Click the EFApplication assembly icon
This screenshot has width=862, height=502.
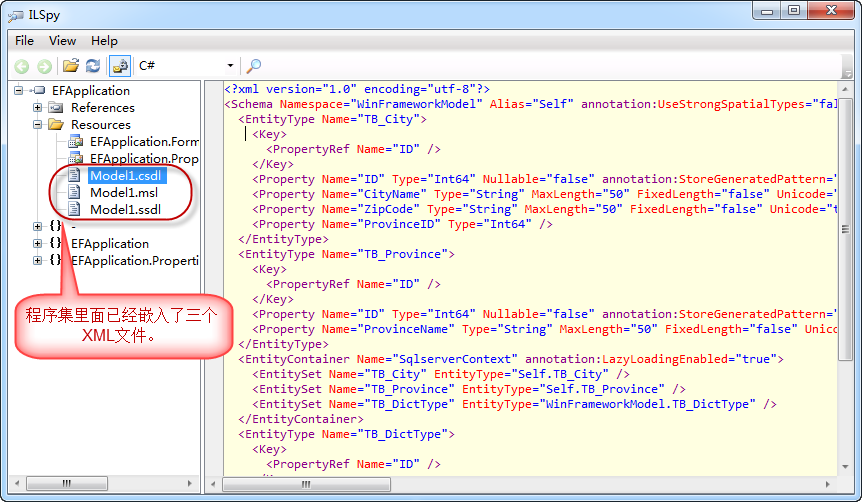click(x=38, y=90)
